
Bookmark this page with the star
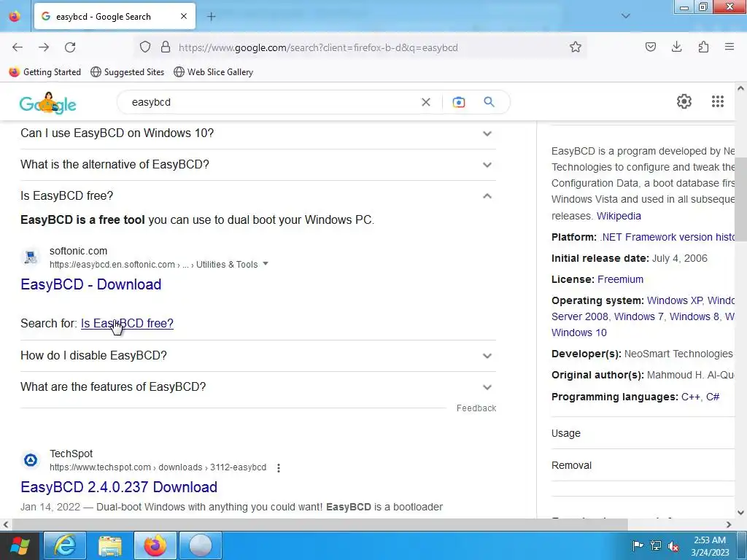pos(576,47)
